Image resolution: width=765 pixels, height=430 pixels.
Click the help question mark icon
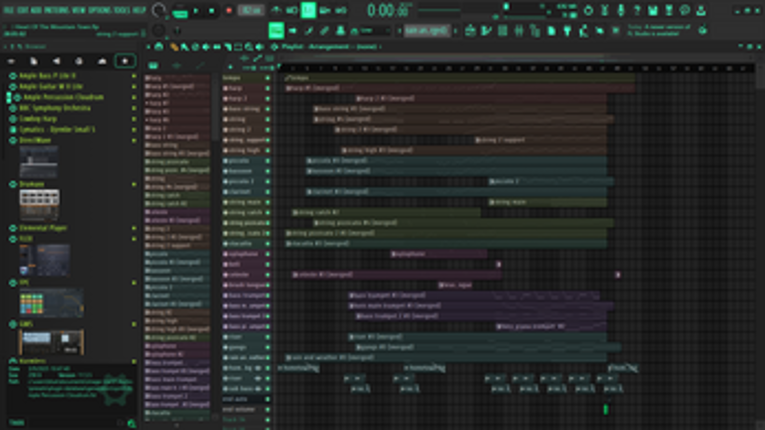click(x=637, y=10)
